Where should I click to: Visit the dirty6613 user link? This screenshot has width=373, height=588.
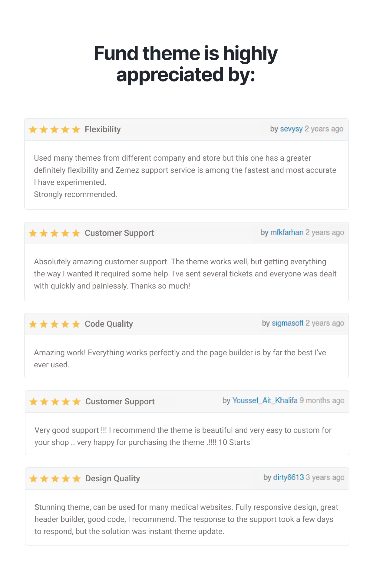coord(288,477)
